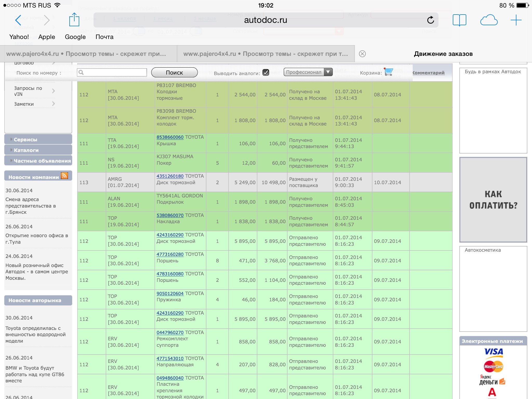Open the Google bookmark

pyautogui.click(x=75, y=37)
